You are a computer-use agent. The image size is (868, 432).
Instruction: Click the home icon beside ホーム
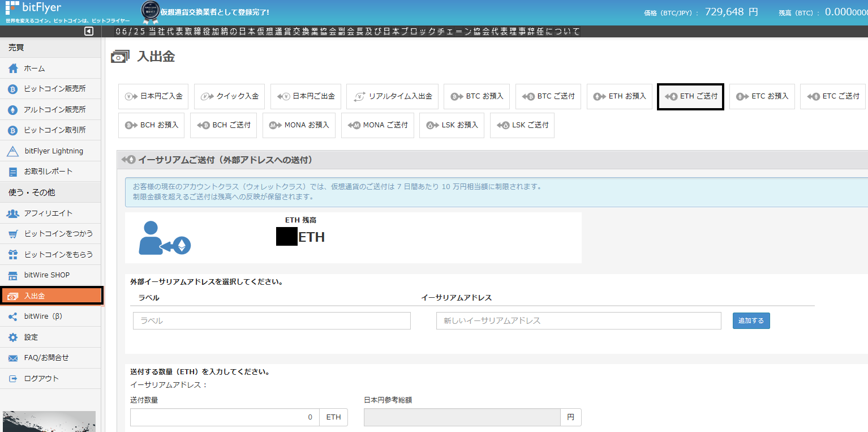pos(13,69)
